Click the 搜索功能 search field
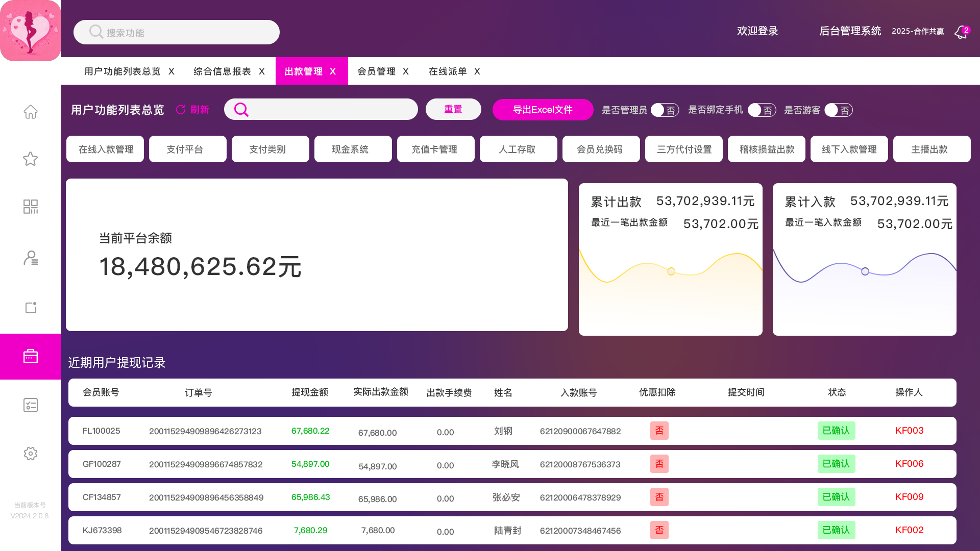This screenshot has height=551, width=980. coord(177,33)
